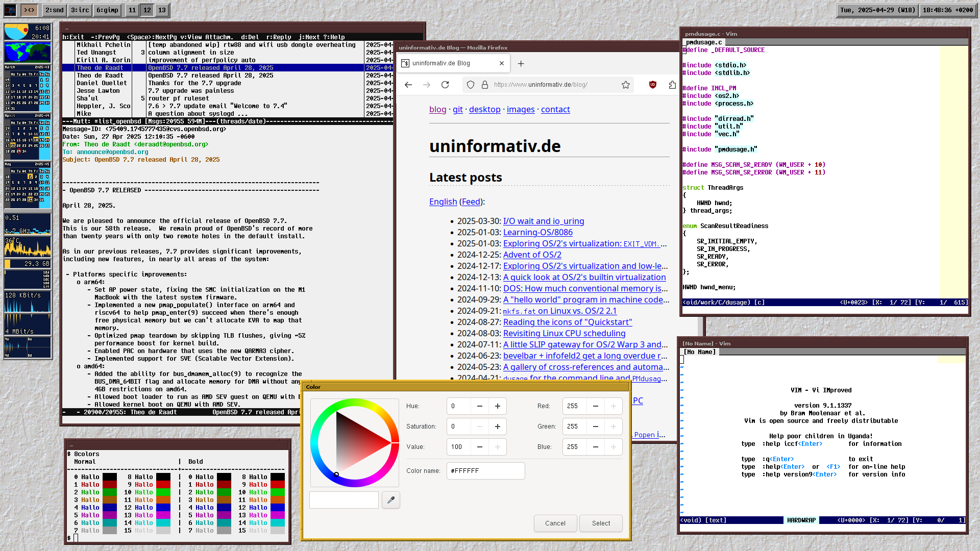Viewport: 980px width, 551px height.
Task: Open the Revisiting Linux CPU scheduling post
Action: (564, 333)
